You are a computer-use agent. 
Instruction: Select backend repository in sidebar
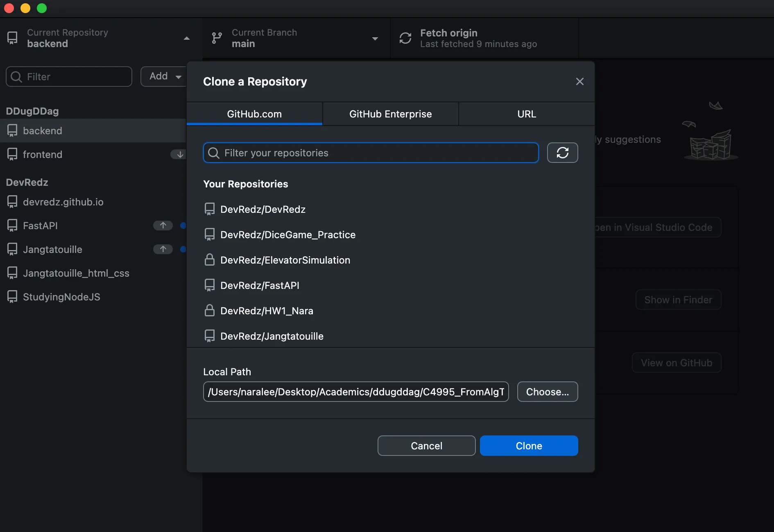(x=93, y=131)
